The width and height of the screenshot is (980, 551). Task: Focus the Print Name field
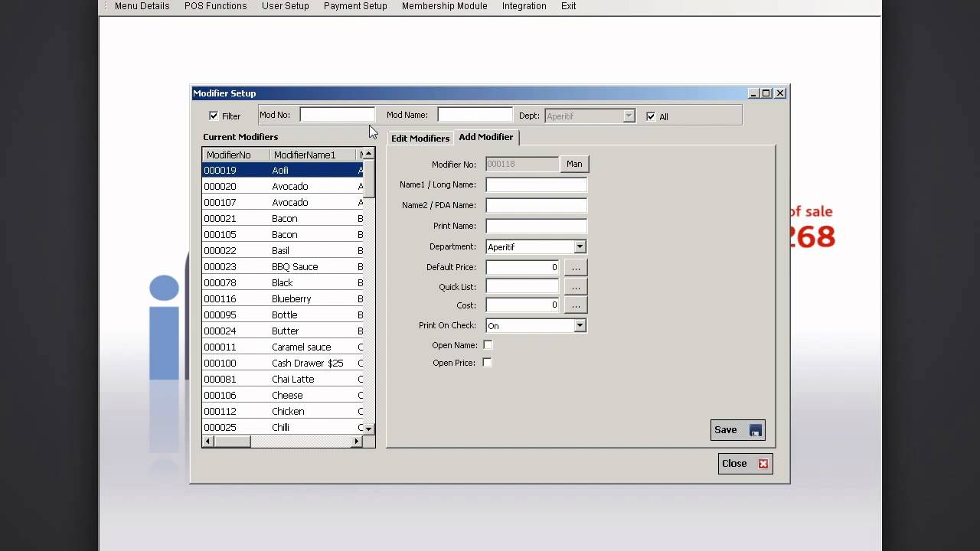click(537, 226)
